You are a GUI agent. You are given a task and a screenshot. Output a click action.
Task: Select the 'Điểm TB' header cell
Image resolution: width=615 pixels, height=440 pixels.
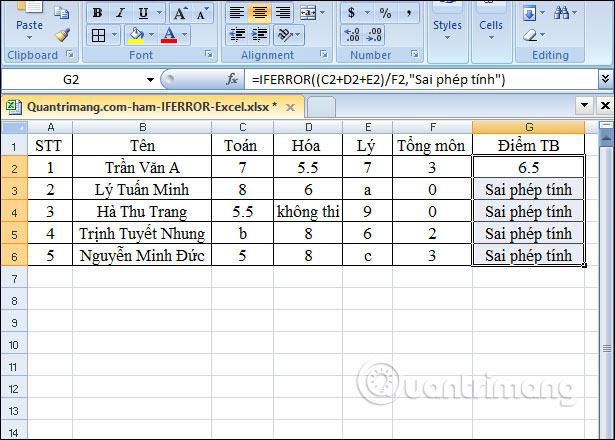(528, 145)
